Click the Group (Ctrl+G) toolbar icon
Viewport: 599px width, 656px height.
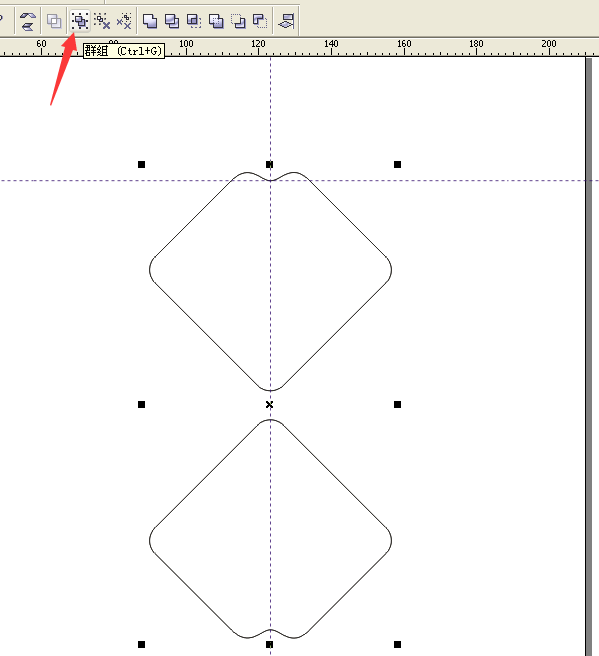pos(79,20)
